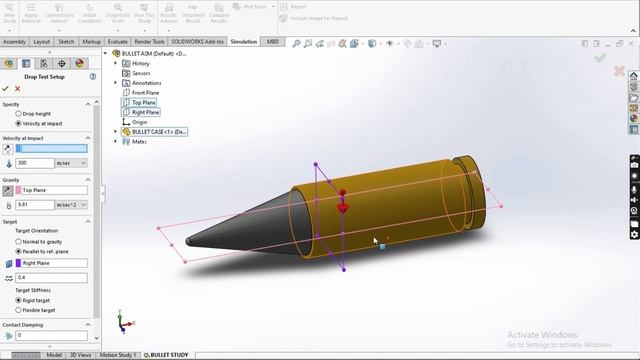This screenshot has height=360, width=640.
Task: Expand the Mates tree node
Action: click(115, 141)
